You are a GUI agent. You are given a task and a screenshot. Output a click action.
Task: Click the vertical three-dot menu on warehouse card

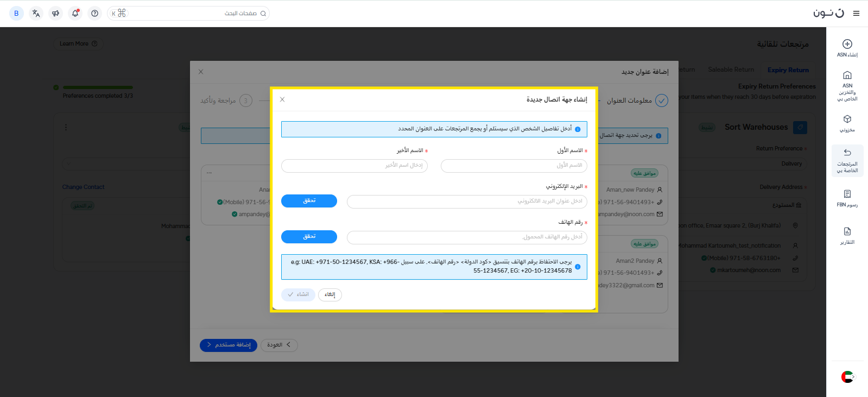tap(66, 127)
